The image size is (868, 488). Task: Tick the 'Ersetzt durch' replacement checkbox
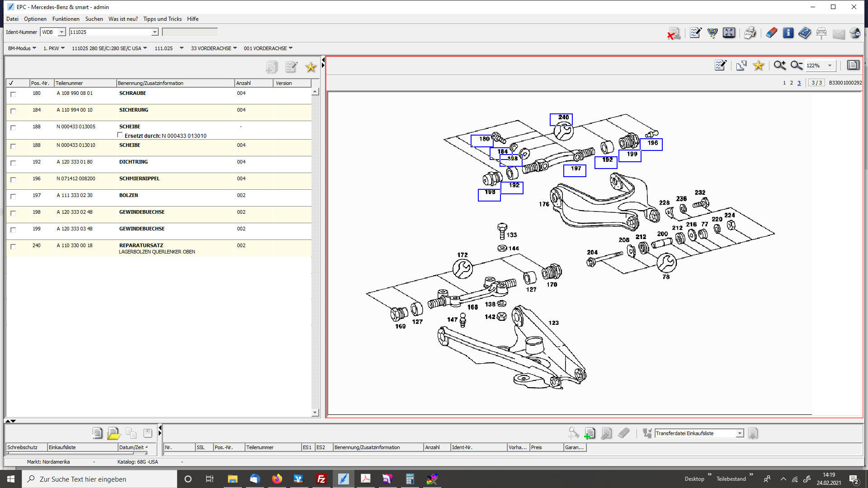[x=120, y=135]
